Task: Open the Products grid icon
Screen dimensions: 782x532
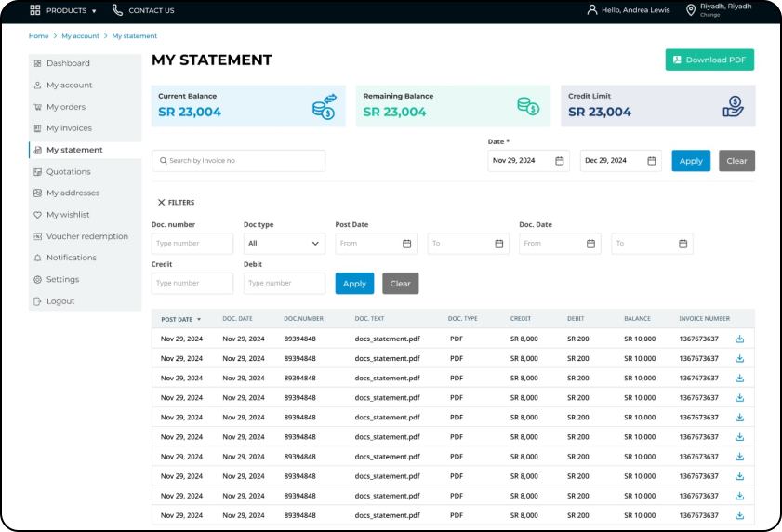Action: (x=35, y=10)
